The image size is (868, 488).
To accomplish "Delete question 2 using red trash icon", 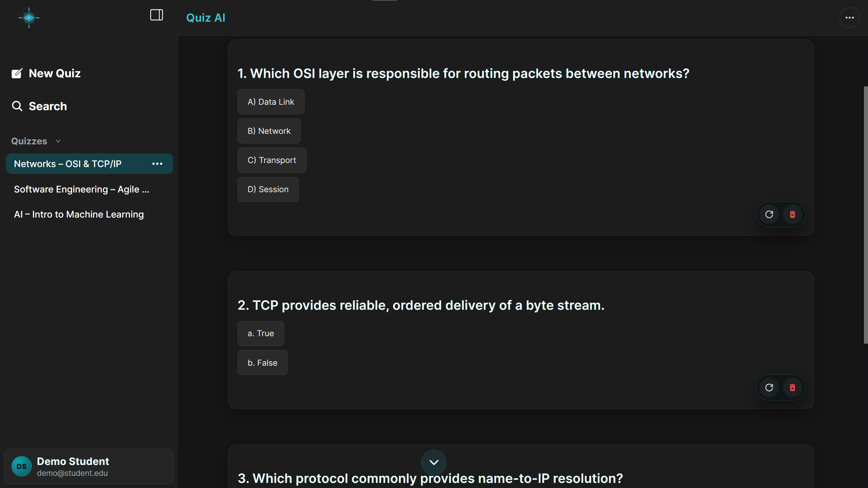I will 792,387.
